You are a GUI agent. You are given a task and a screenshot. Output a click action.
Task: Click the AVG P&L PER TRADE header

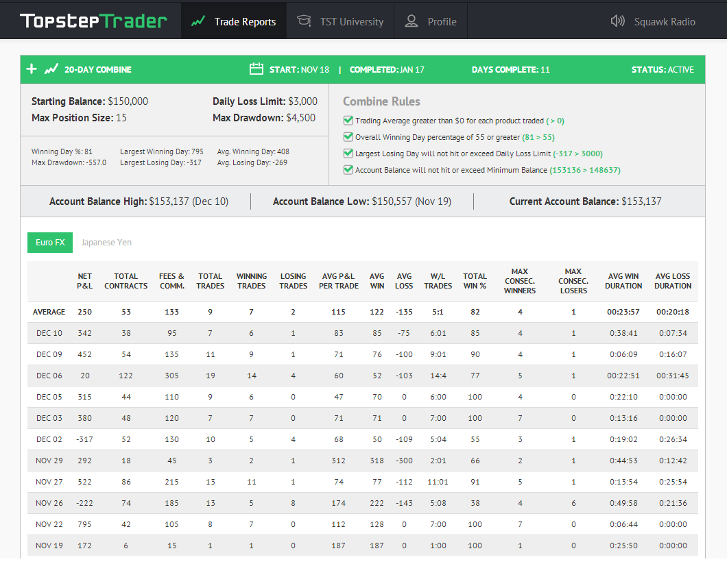pos(338,281)
